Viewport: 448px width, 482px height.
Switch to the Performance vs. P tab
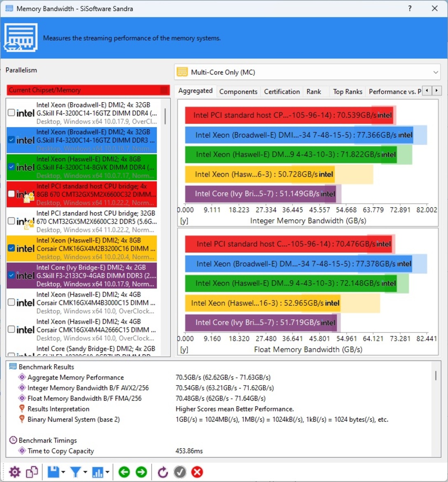click(x=394, y=91)
